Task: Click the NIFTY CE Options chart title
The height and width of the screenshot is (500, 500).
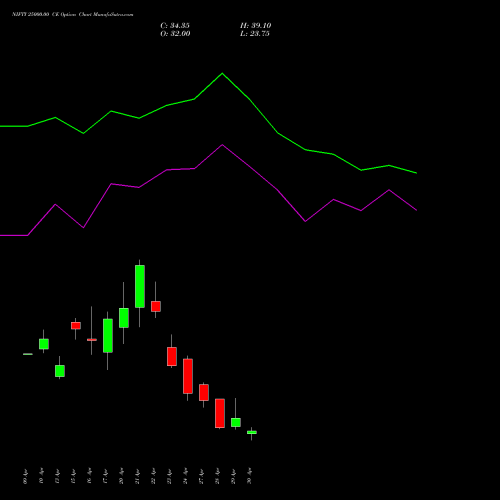Action: pyautogui.click(x=73, y=15)
